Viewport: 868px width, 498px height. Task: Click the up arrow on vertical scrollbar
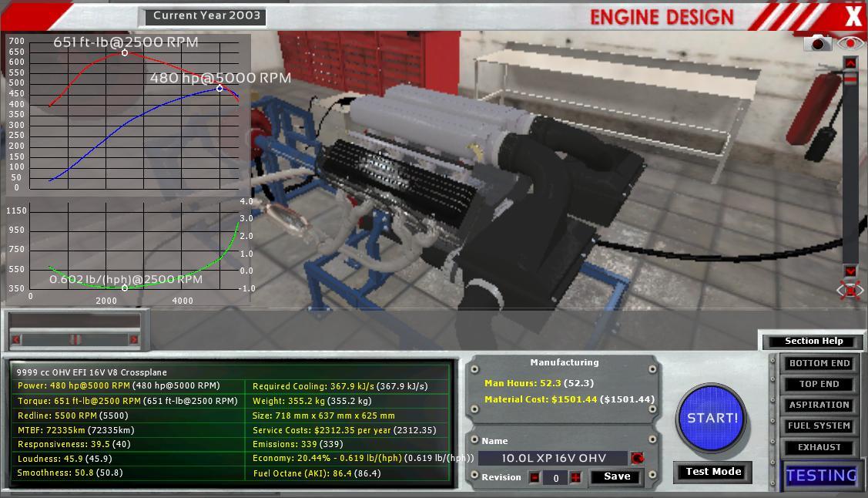pos(850,63)
